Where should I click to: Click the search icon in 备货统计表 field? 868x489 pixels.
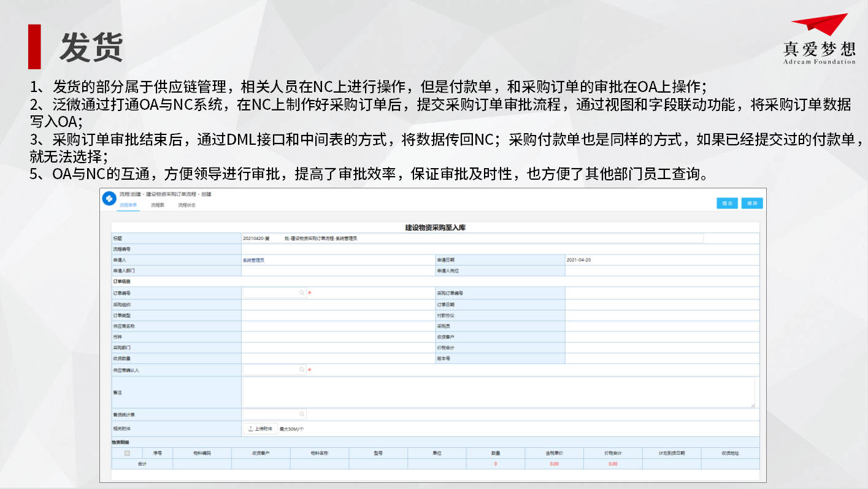[x=302, y=414]
